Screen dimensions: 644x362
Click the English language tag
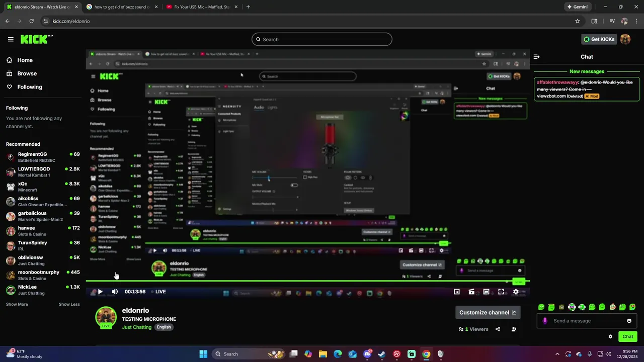(x=164, y=327)
